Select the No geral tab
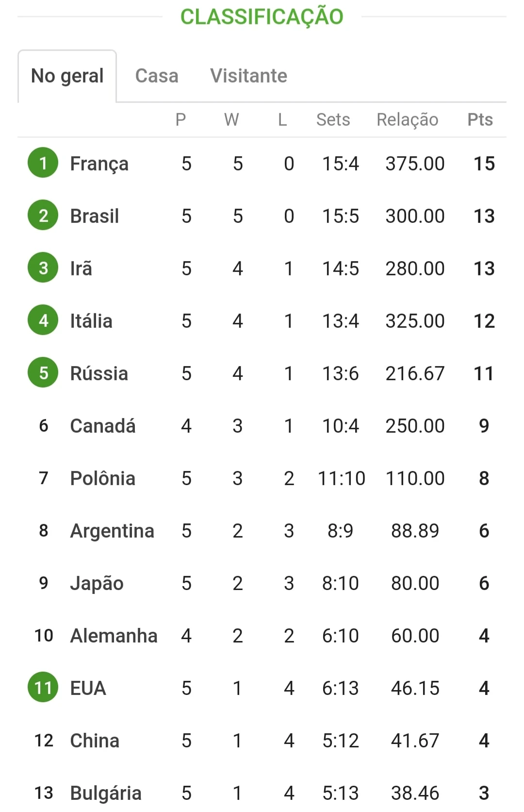Image resolution: width=524 pixels, height=812 pixels. pos(67,76)
